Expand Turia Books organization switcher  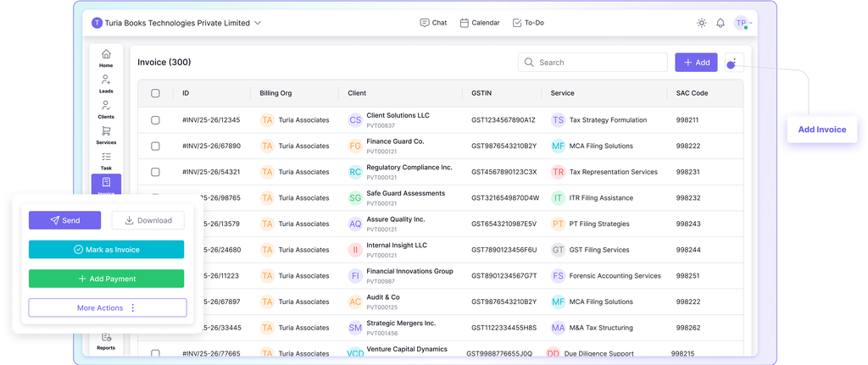click(176, 23)
